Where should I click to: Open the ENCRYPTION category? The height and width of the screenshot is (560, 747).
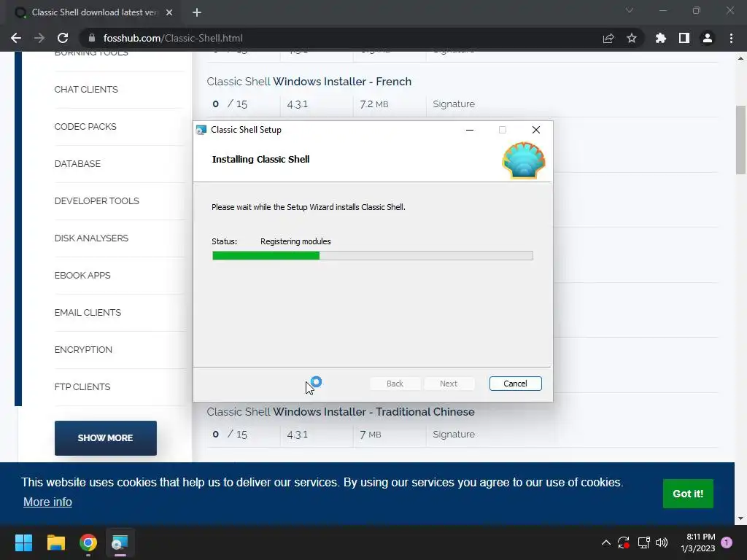pos(83,349)
